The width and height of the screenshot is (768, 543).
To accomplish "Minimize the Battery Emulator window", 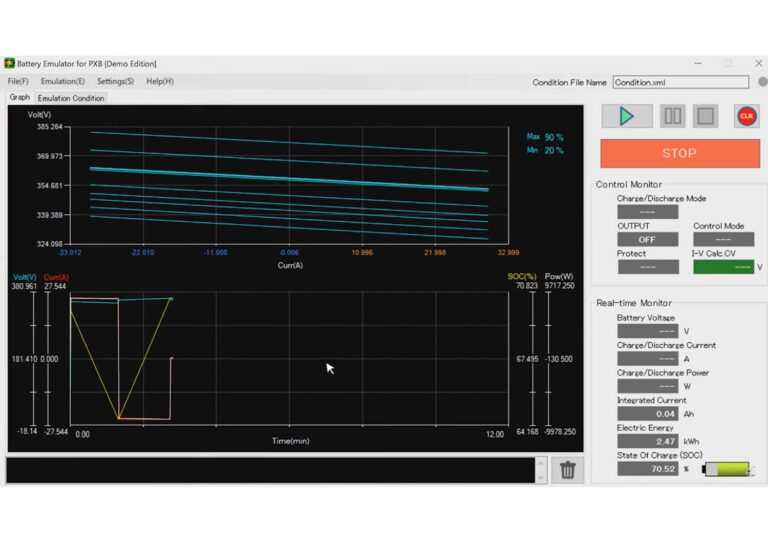I will pos(698,63).
